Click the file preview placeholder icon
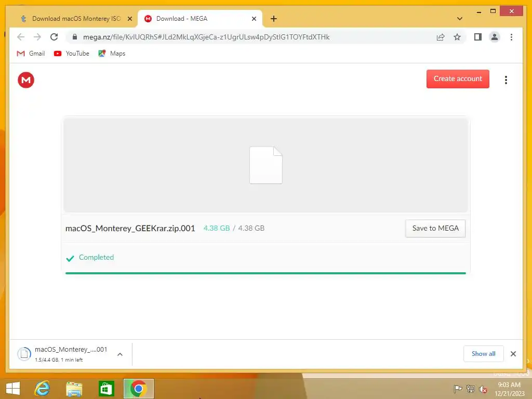 point(266,165)
